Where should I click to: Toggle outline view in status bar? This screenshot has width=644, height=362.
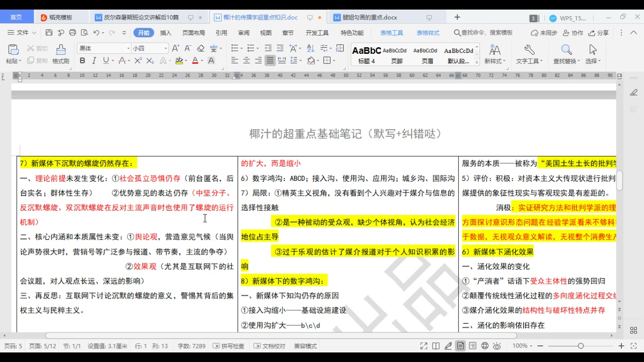pyautogui.click(x=472, y=346)
